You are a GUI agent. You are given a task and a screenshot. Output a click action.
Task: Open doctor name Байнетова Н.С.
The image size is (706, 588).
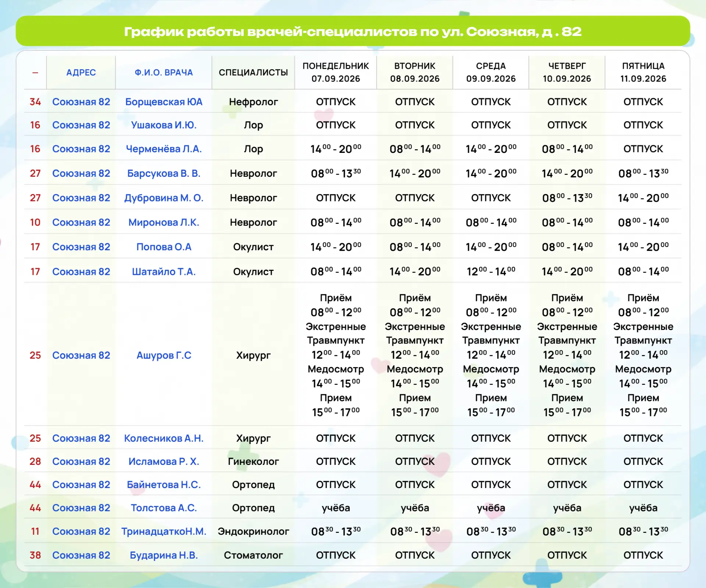coord(164,484)
